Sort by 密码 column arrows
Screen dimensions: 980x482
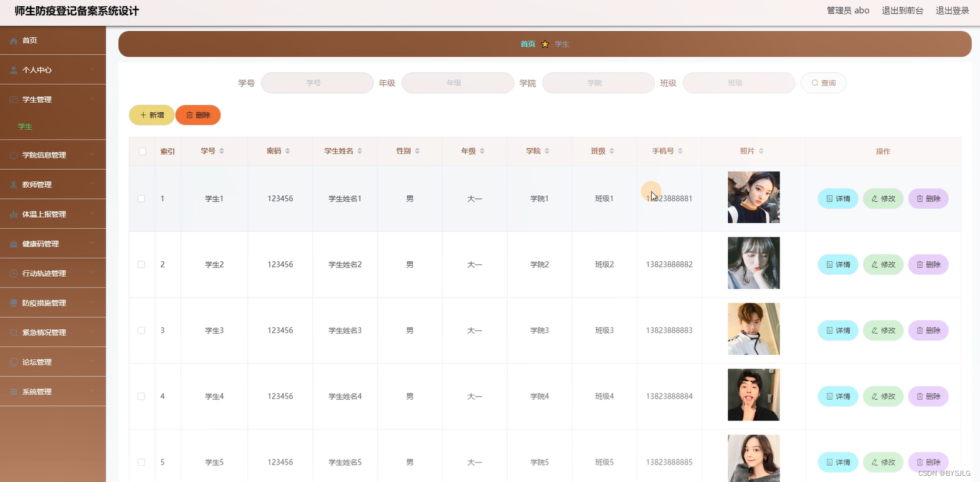point(288,151)
